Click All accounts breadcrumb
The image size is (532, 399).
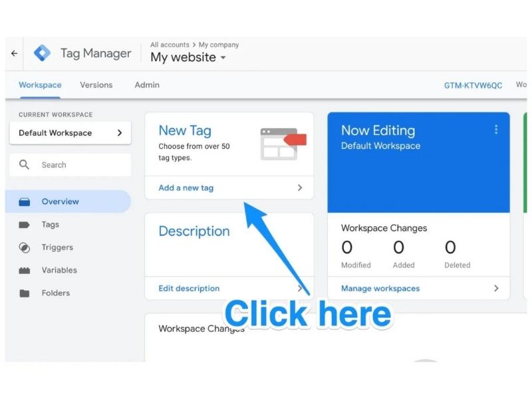coord(170,45)
